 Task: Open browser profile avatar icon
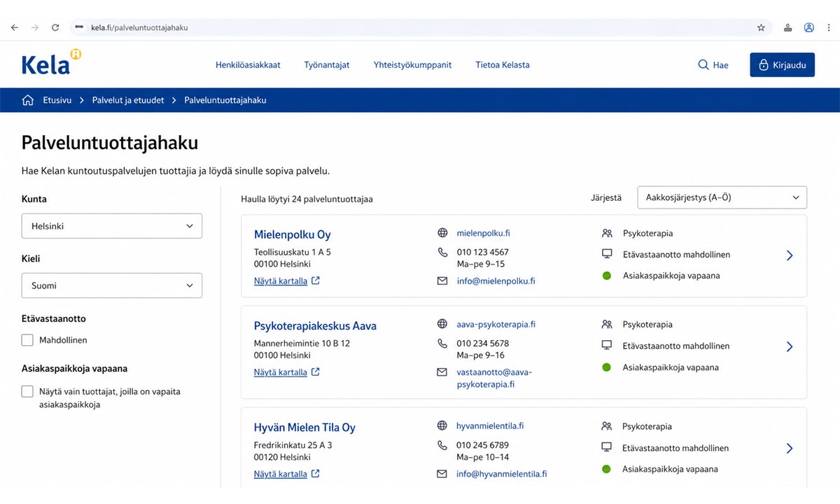[809, 28]
